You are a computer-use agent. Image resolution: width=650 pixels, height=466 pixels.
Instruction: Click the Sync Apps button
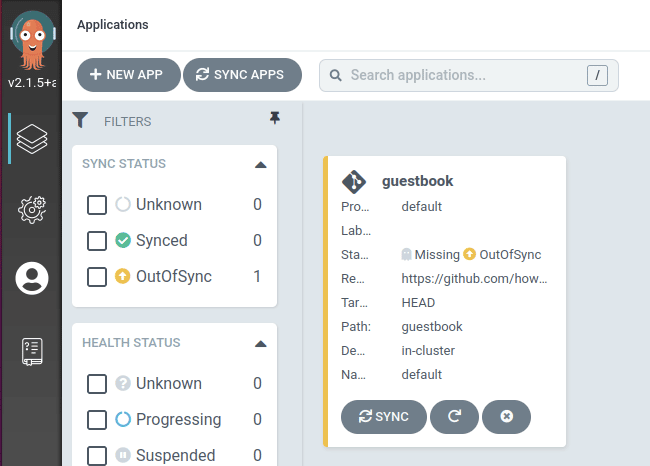(x=243, y=75)
